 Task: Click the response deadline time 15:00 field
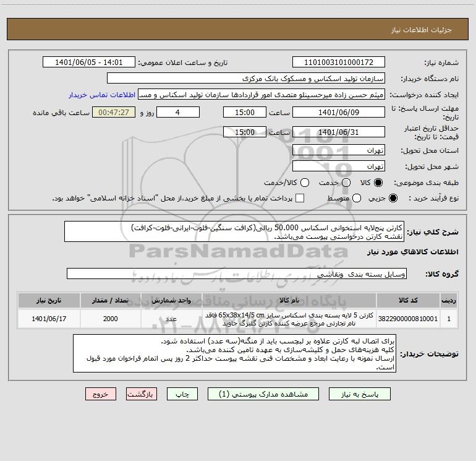point(245,112)
